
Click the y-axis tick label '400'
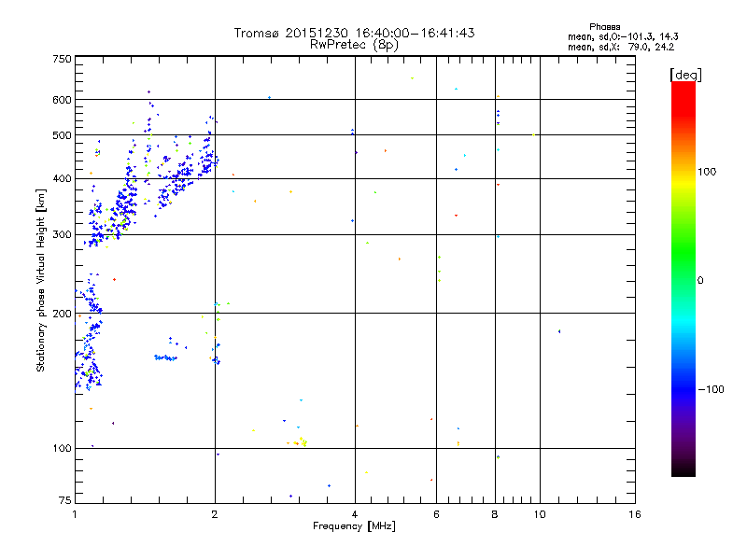point(62,179)
